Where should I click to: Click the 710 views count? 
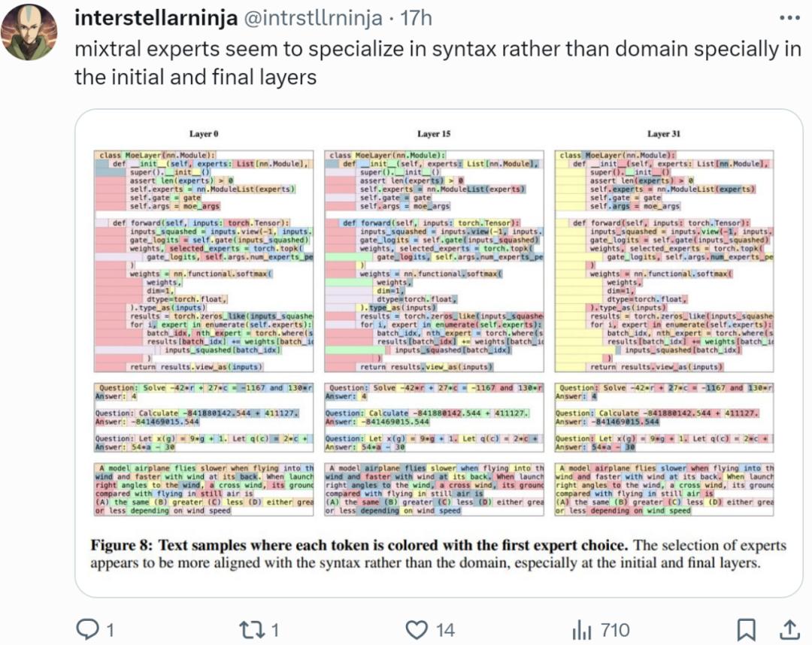(x=614, y=629)
